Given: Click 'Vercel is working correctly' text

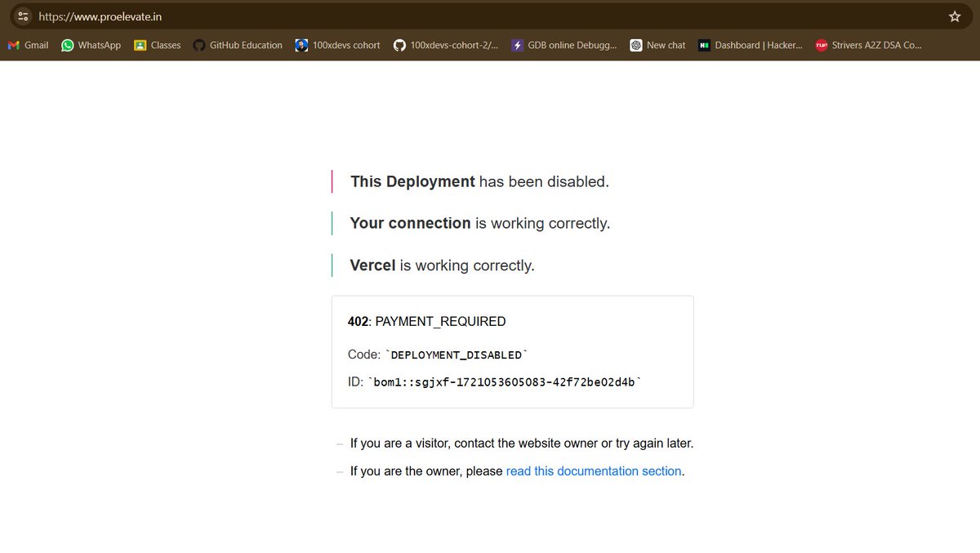Looking at the screenshot, I should point(442,265).
